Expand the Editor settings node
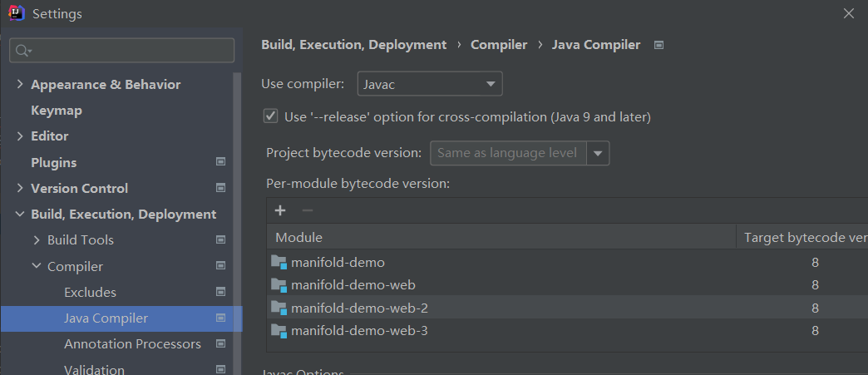The height and width of the screenshot is (375, 868). (20, 136)
